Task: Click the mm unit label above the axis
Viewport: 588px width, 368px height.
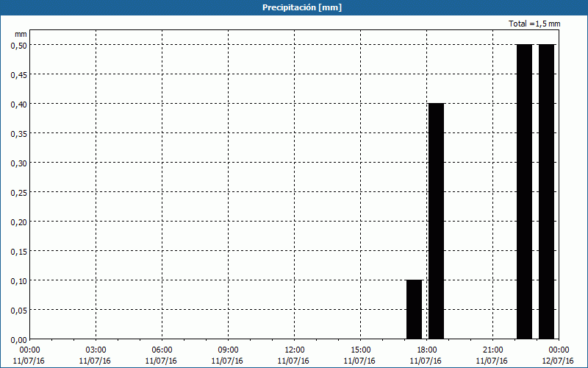Action: [21, 34]
